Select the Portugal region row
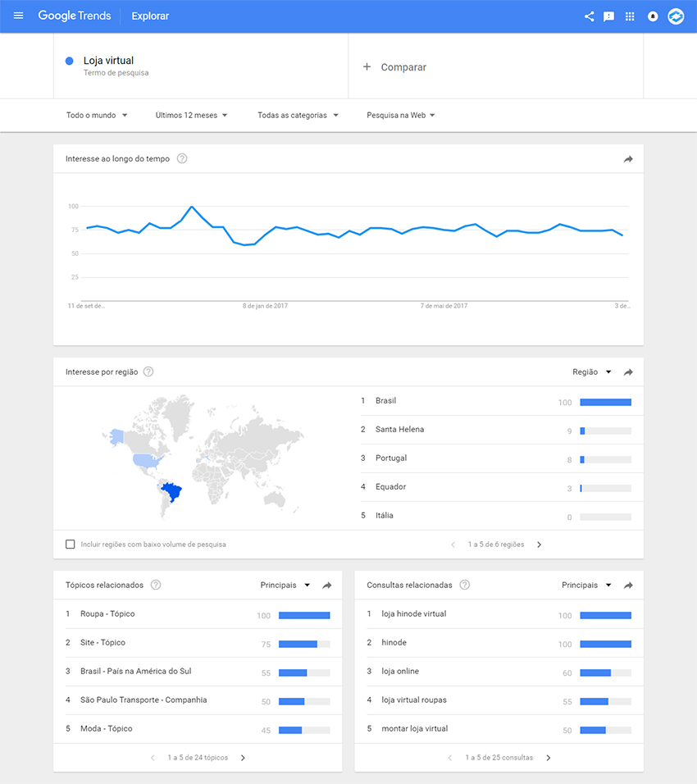The width and height of the screenshot is (697, 784). pyautogui.click(x=502, y=458)
